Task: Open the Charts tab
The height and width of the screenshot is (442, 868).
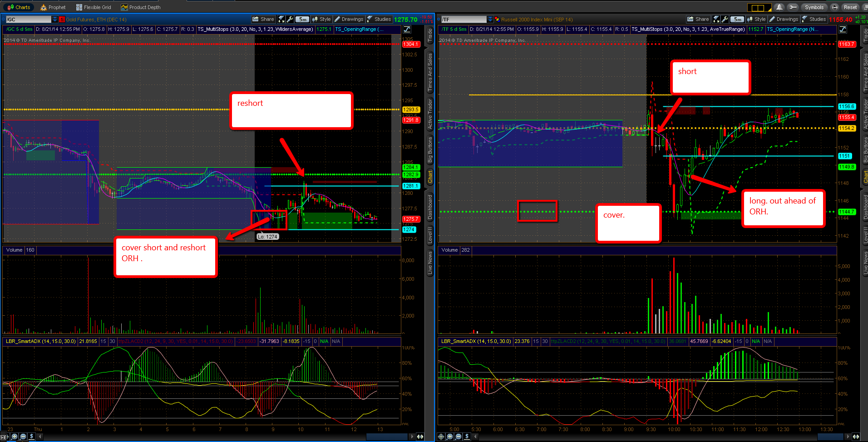Action: (19, 7)
